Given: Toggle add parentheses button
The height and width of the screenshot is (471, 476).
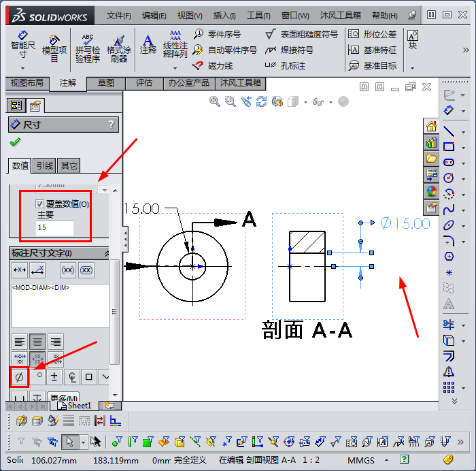Looking at the screenshot, I should pyautogui.click(x=68, y=270).
